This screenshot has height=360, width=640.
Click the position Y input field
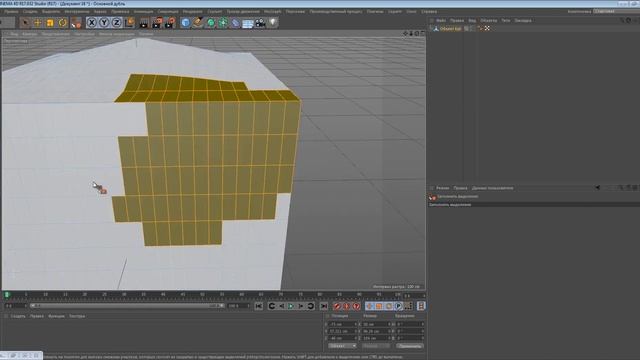pos(342,331)
